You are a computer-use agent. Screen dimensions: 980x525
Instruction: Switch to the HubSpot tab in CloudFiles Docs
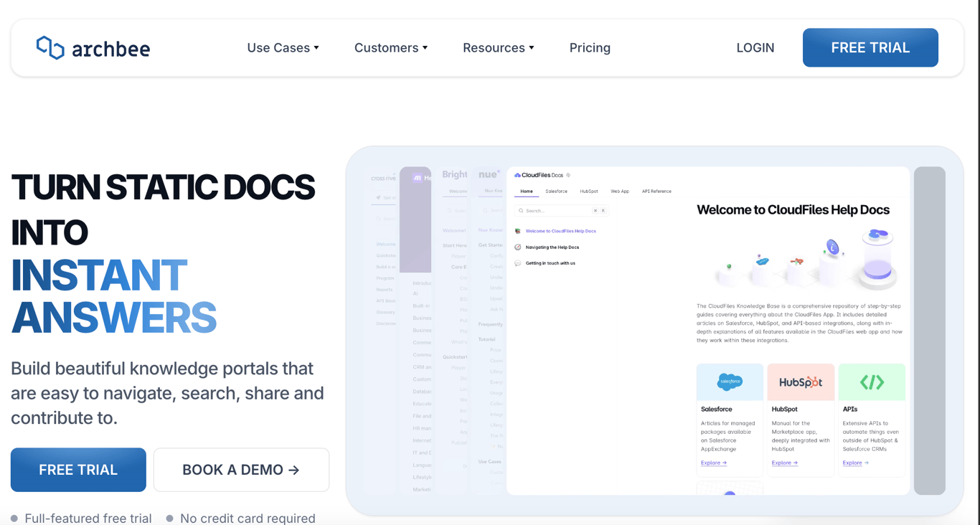point(589,191)
